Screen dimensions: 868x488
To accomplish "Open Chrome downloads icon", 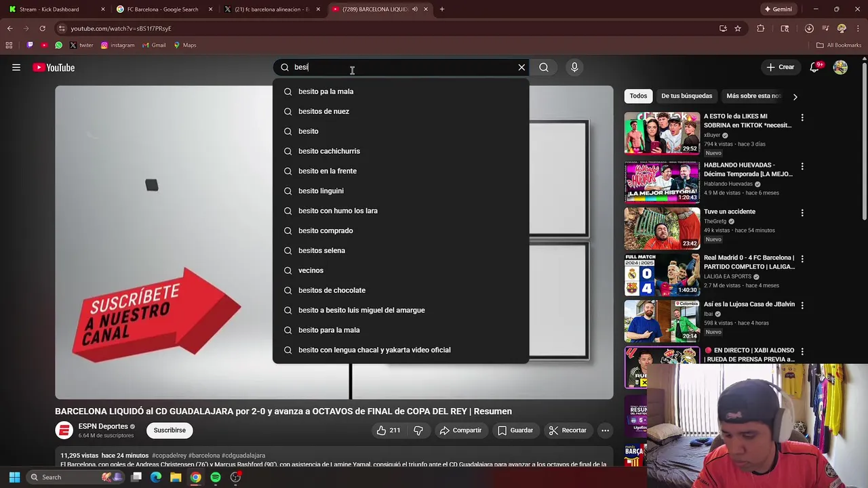I will click(809, 28).
